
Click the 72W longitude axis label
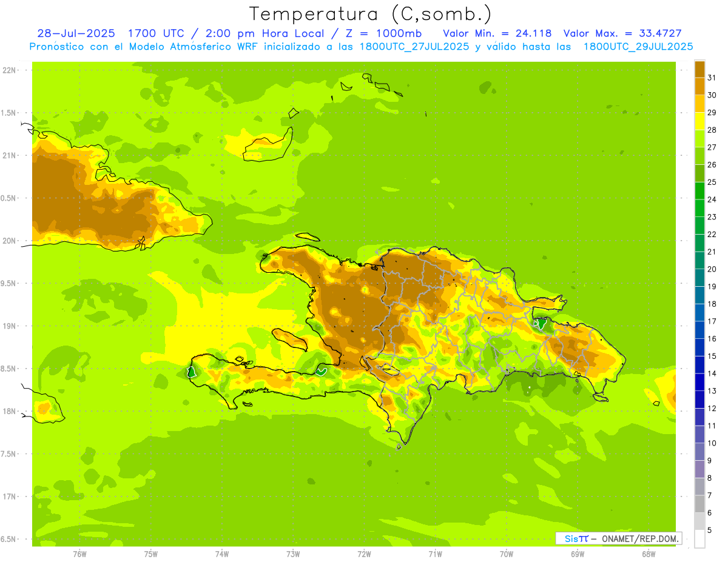(364, 554)
